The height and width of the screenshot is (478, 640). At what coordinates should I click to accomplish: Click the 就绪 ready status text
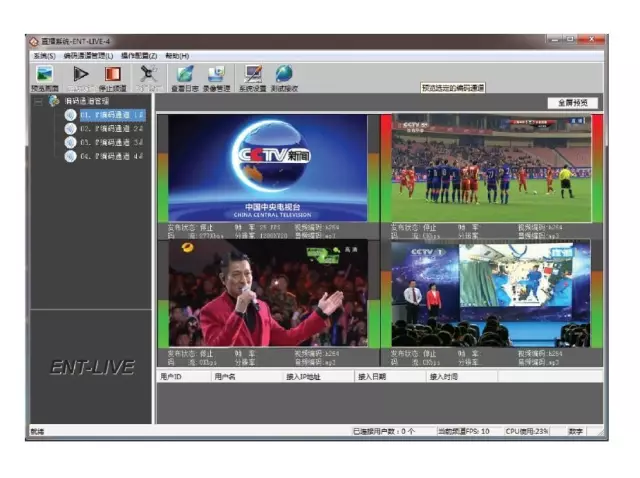click(x=37, y=431)
